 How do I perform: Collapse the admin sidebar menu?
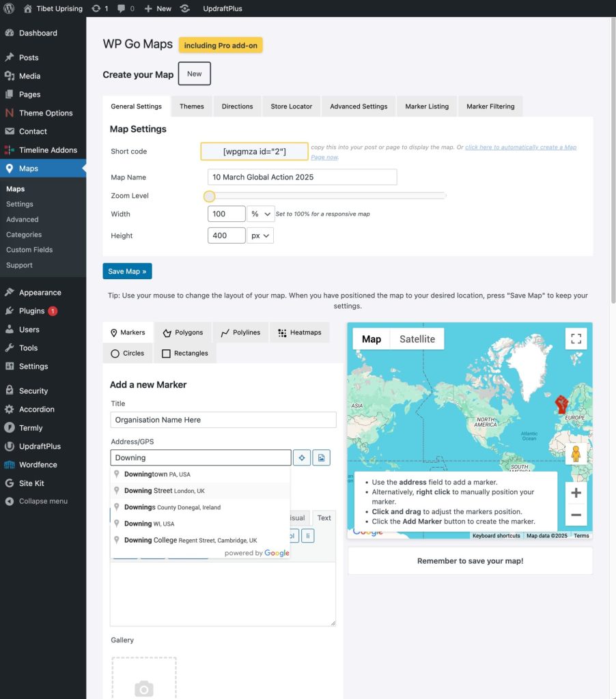(43, 501)
